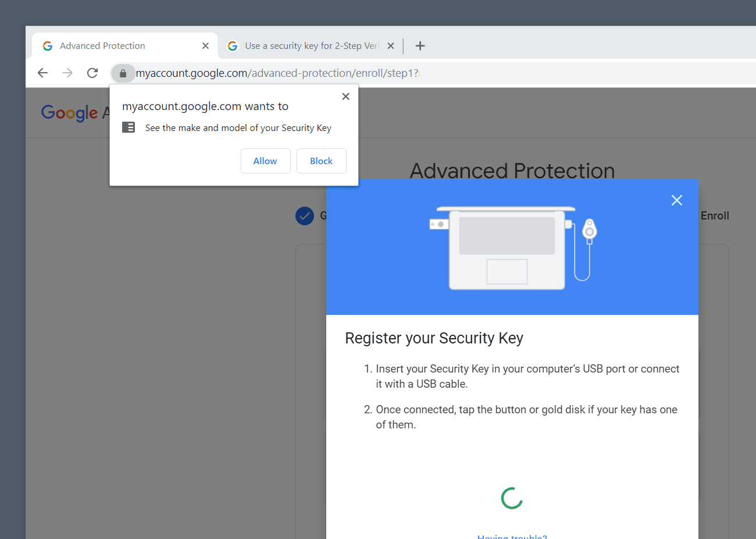Click the blue completed-step checkmark
The image size is (756, 539).
(x=305, y=216)
